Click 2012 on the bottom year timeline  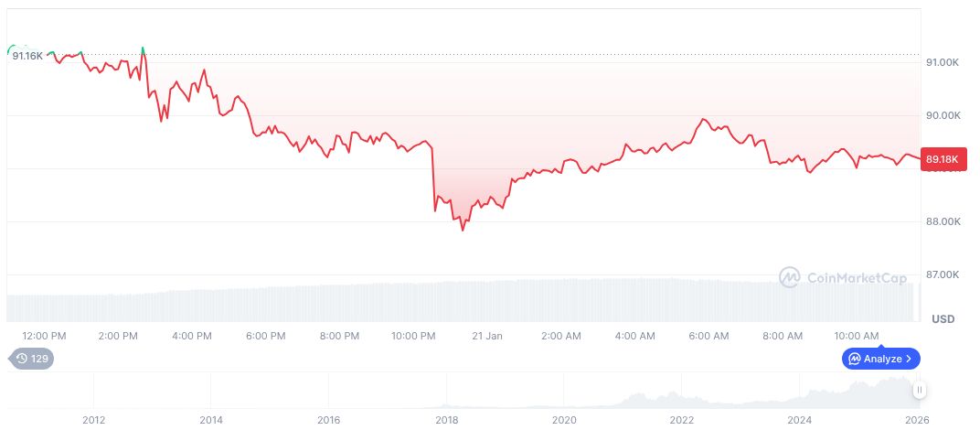(93, 420)
